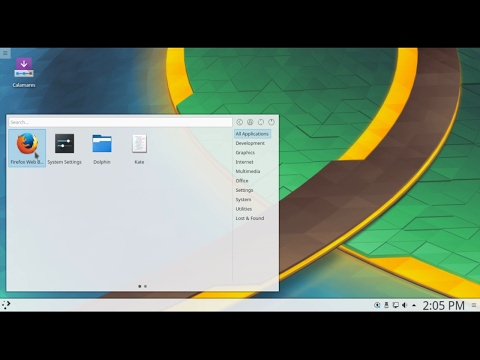Viewport: 480px width, 360px height.
Task: Select the Multimedia category
Action: [x=248, y=171]
